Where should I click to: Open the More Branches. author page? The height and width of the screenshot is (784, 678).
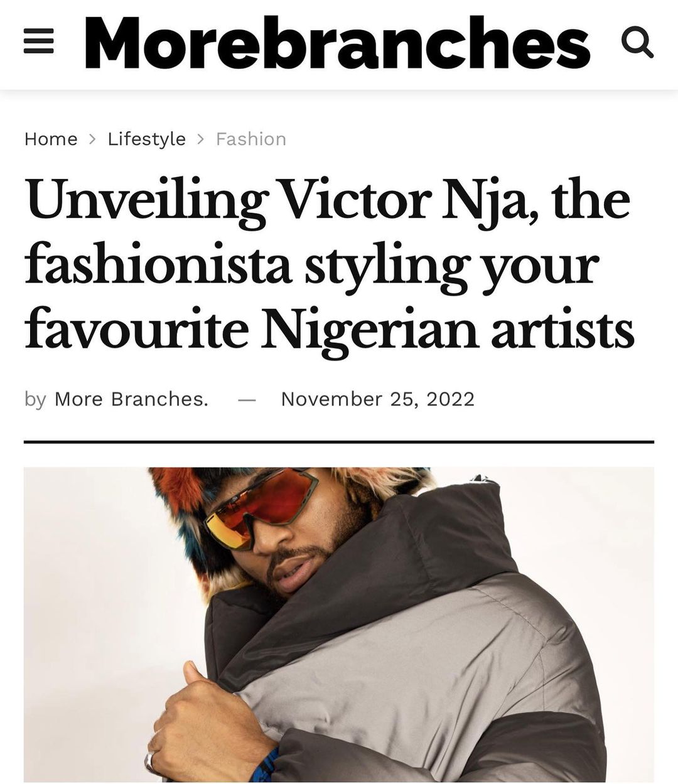tap(131, 399)
